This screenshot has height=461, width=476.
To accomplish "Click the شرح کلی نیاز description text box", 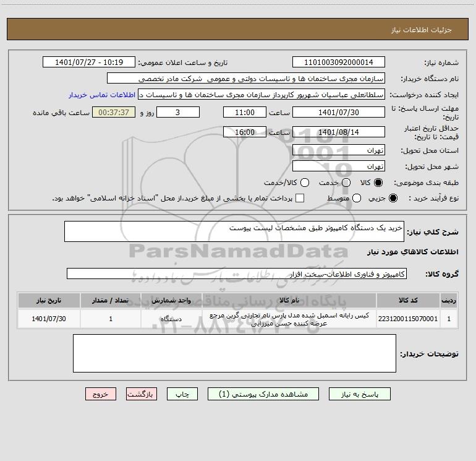I will pyautogui.click(x=234, y=231).
